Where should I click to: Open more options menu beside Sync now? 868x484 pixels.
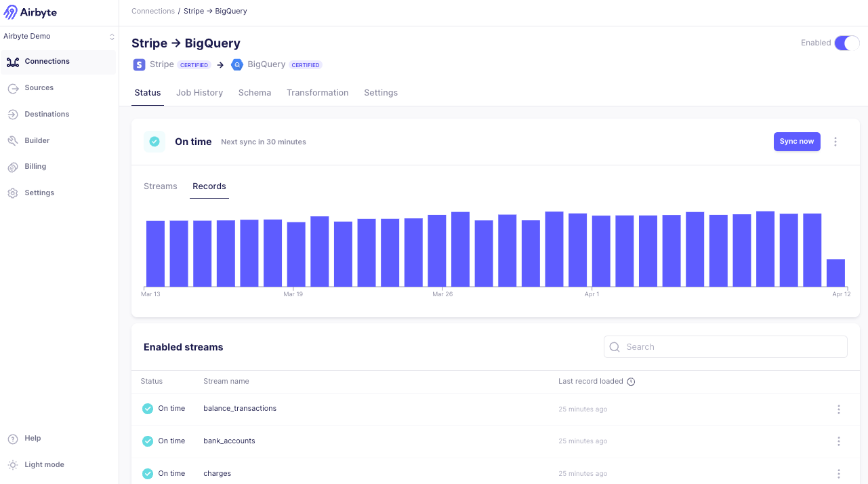point(835,142)
